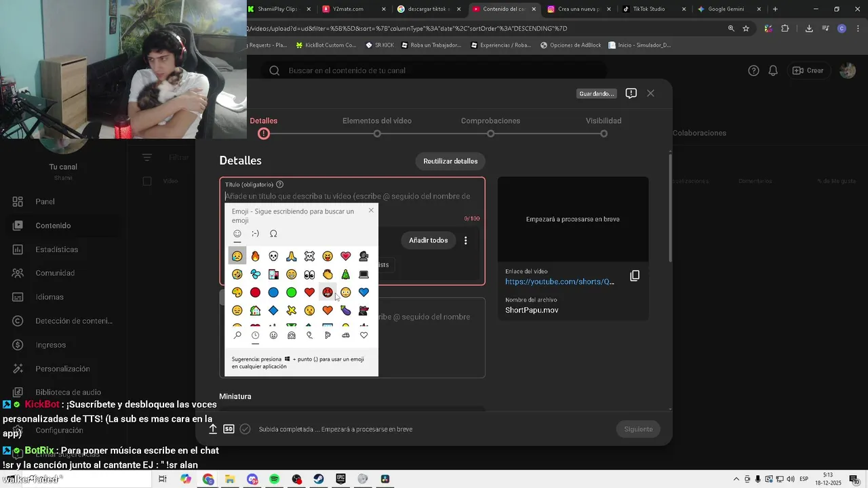Screen dimensions: 868x488
Task: Open three-dot menu next to Añadir todos
Action: tap(466, 241)
